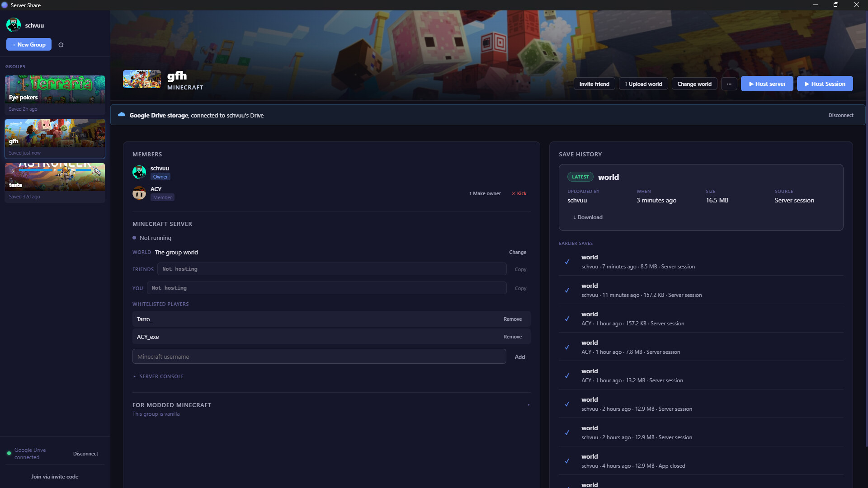Download the latest world save

(588, 217)
